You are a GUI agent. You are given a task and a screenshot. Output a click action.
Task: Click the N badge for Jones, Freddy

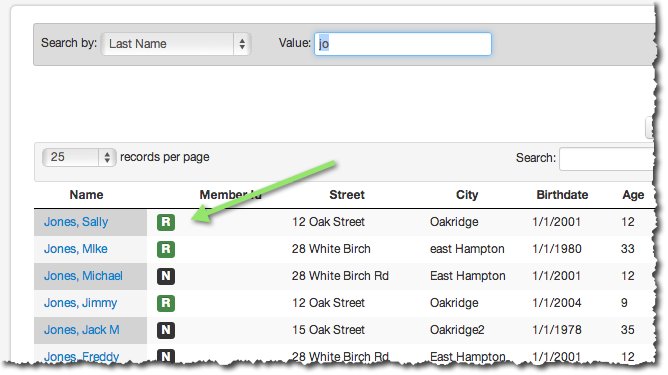point(166,356)
